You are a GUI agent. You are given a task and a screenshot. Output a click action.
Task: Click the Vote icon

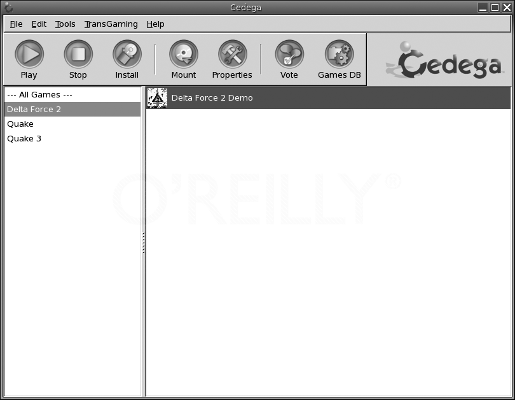(x=289, y=54)
